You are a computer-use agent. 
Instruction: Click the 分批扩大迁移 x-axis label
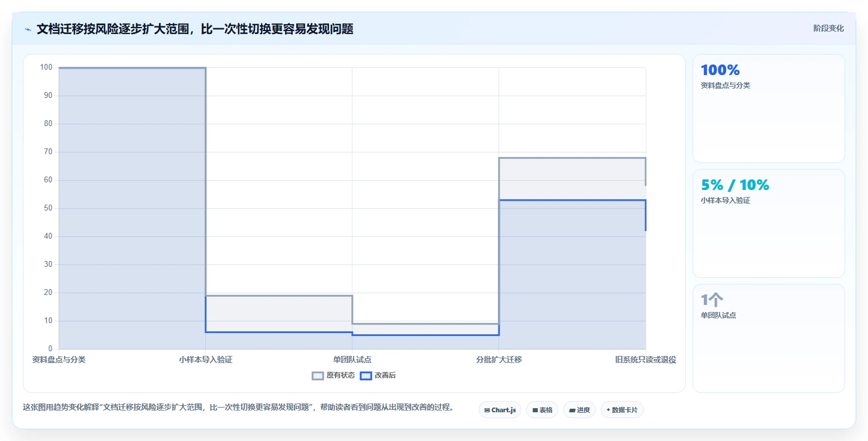(499, 359)
